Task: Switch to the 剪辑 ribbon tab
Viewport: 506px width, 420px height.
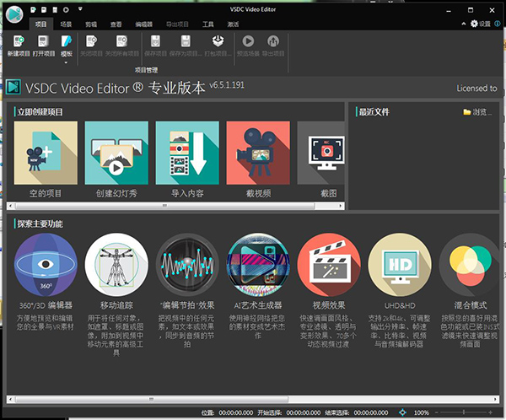Action: (x=91, y=24)
